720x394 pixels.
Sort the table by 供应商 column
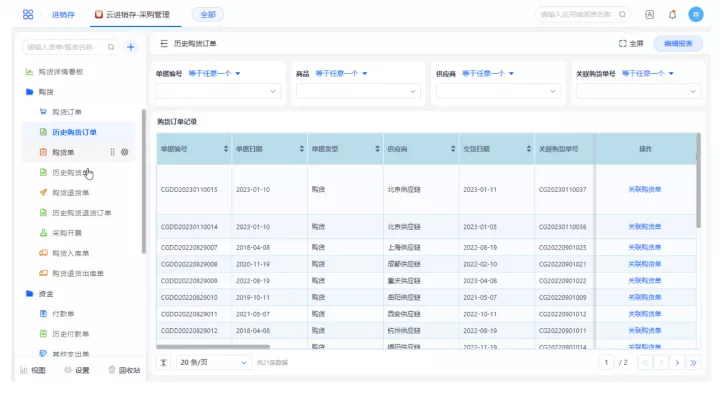pyautogui.click(x=453, y=149)
